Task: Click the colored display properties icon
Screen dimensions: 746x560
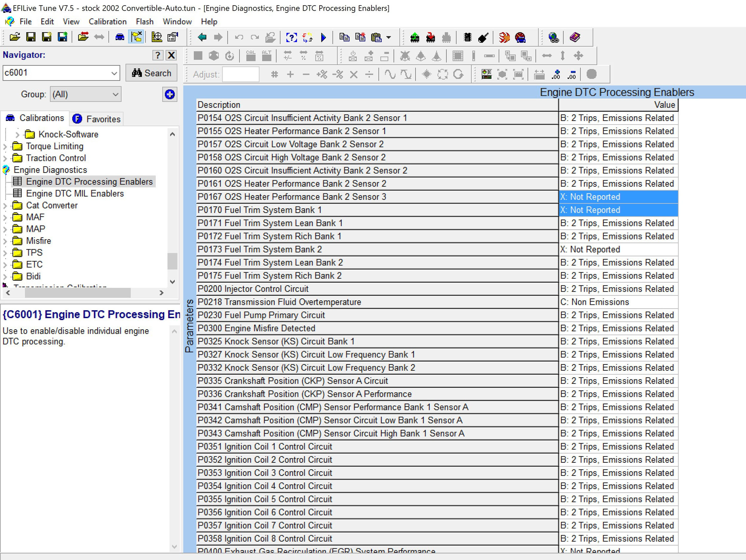Action: click(486, 74)
